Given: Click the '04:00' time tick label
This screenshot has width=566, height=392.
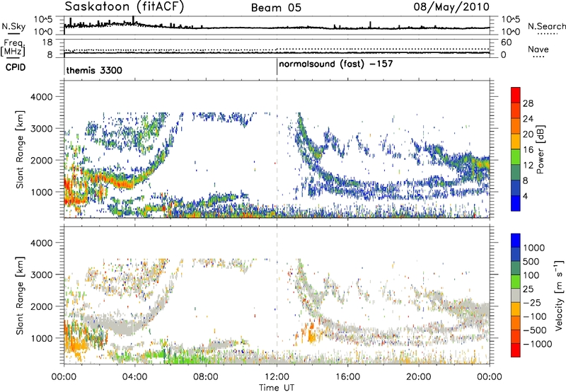Looking at the screenshot, I should click(134, 377).
